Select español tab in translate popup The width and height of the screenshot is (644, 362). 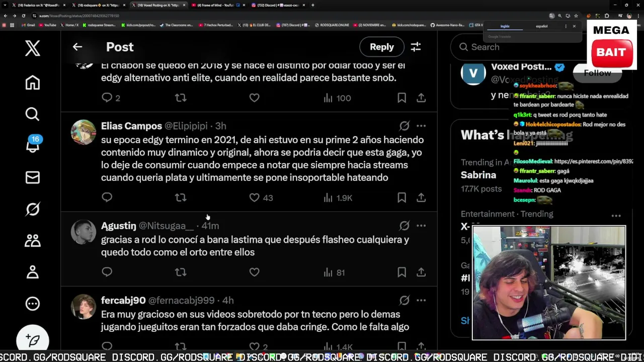pyautogui.click(x=541, y=26)
